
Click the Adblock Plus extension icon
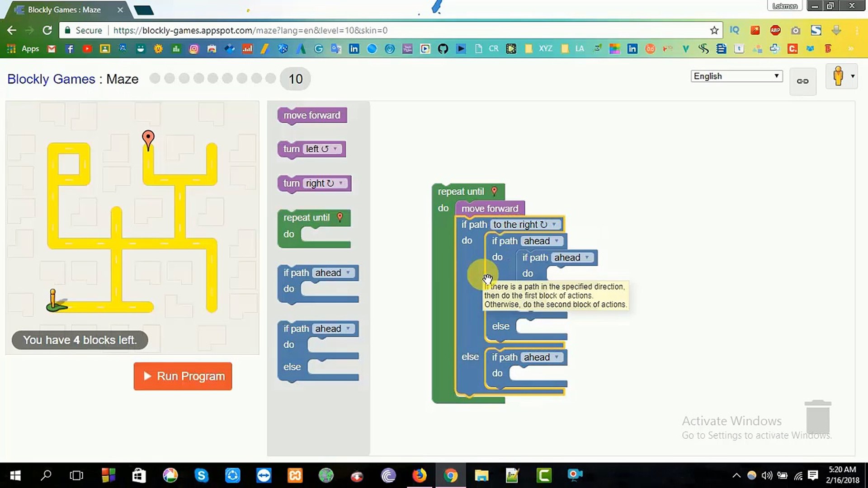click(775, 30)
